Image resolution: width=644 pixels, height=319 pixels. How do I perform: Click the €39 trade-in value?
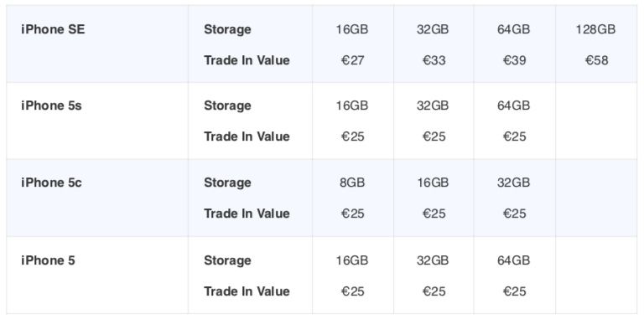click(514, 60)
